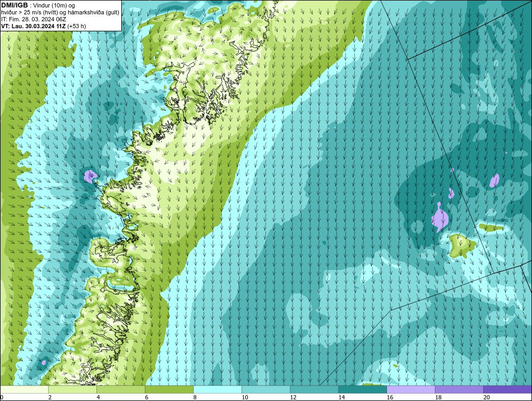Click the 'IT: Fim. 28. 03. 2024 06Z' line

[34, 19]
